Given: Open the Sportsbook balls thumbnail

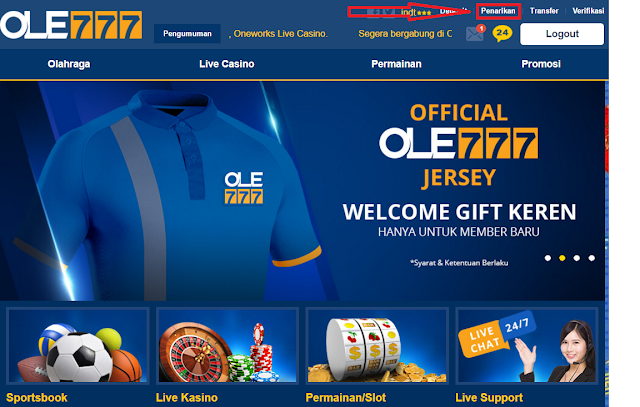Looking at the screenshot, I should [78, 346].
